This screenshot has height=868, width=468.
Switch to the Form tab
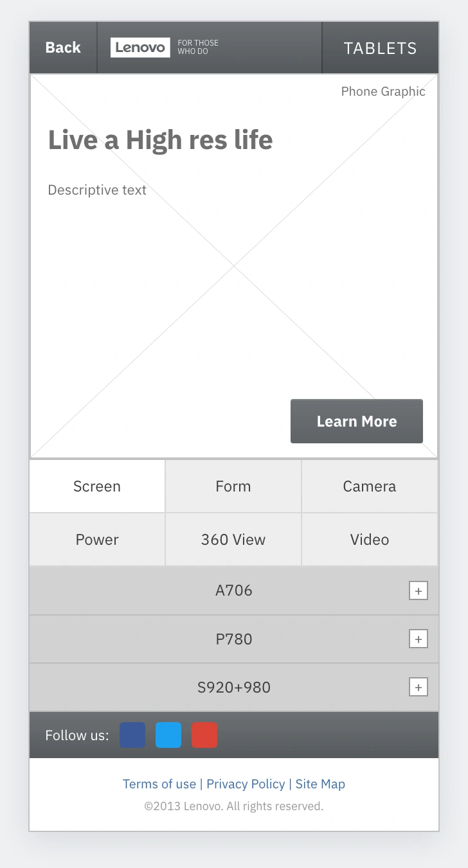coord(233,486)
